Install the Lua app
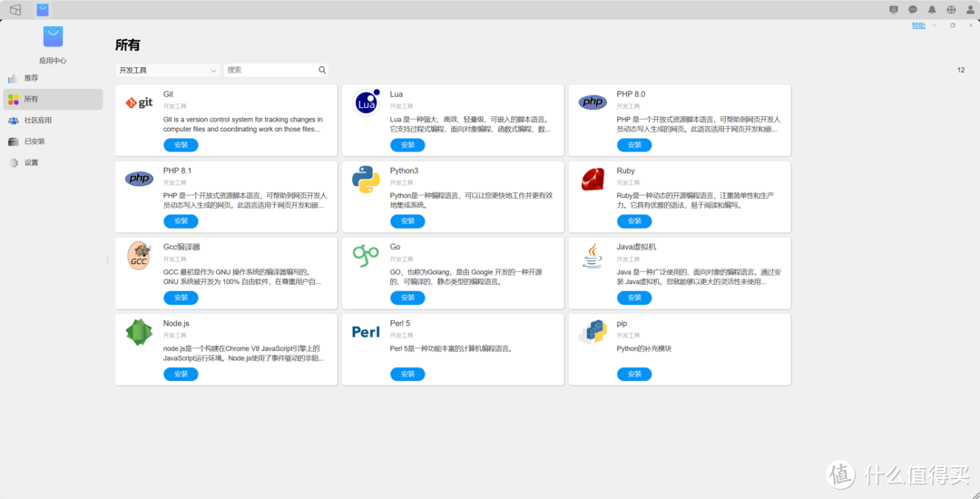 coord(407,145)
